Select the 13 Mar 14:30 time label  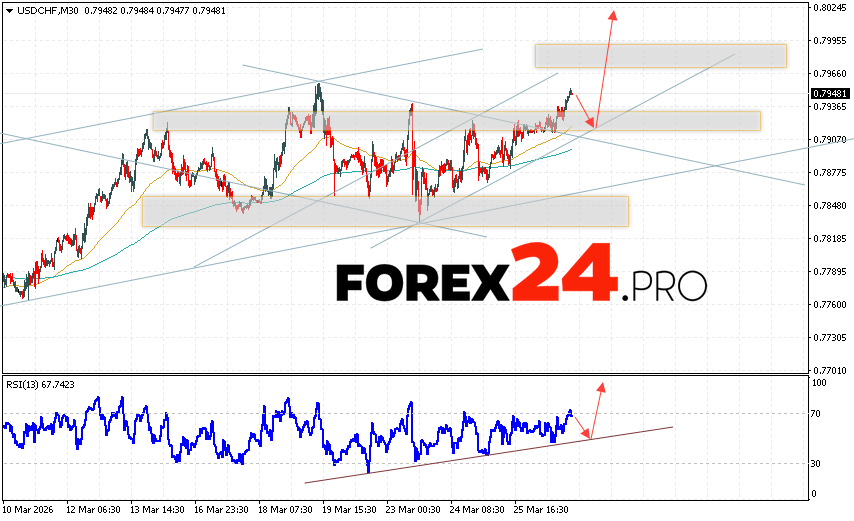(x=157, y=510)
